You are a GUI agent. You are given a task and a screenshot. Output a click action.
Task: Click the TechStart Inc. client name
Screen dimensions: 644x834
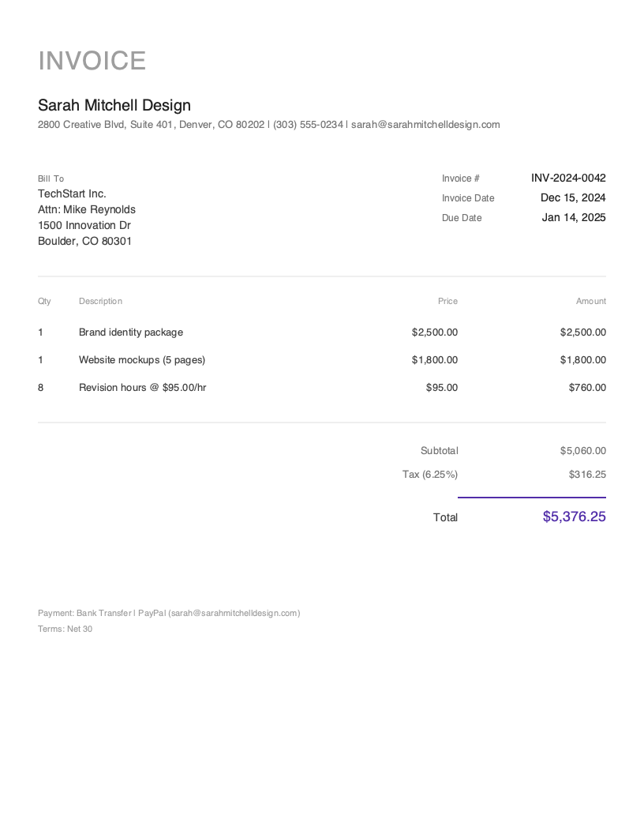72,193
